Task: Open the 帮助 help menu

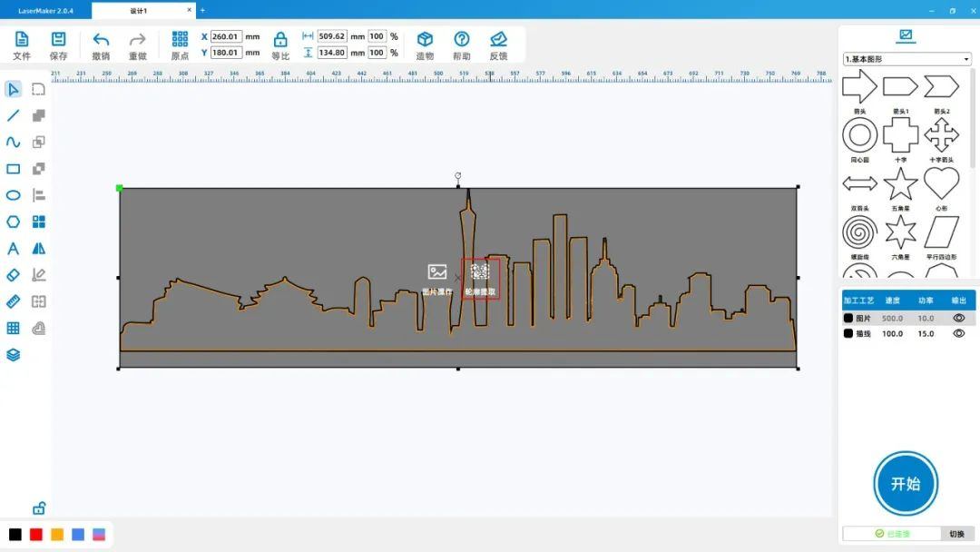Action: pyautogui.click(x=462, y=39)
